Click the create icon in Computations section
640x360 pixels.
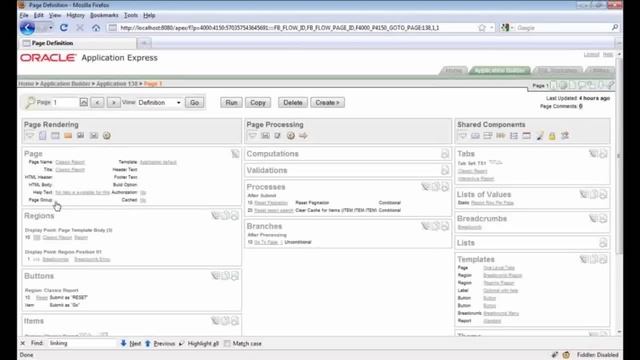[445, 153]
